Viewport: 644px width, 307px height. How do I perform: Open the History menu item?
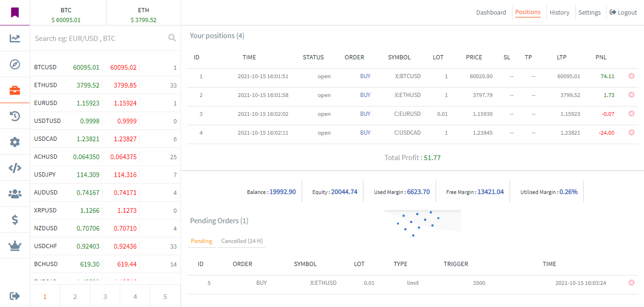click(559, 13)
